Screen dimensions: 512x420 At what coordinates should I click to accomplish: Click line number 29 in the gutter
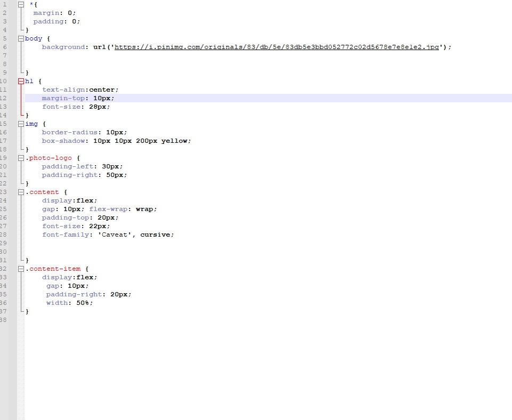coord(3,244)
